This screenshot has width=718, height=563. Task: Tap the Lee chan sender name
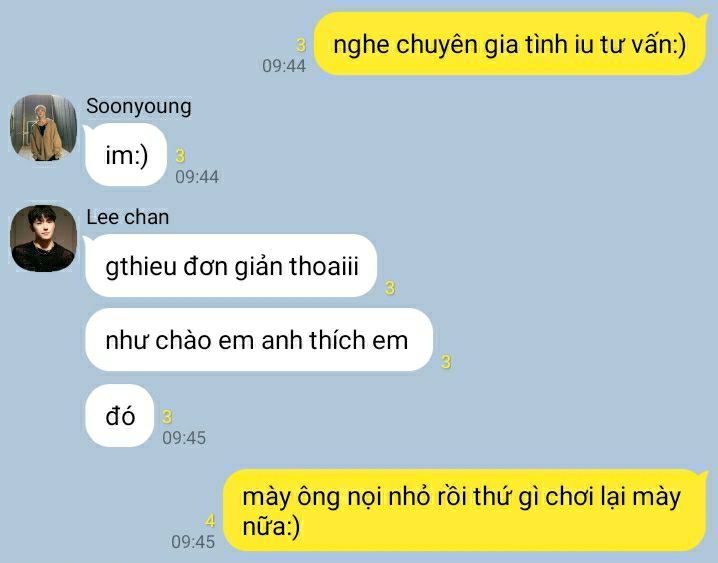coord(128,217)
